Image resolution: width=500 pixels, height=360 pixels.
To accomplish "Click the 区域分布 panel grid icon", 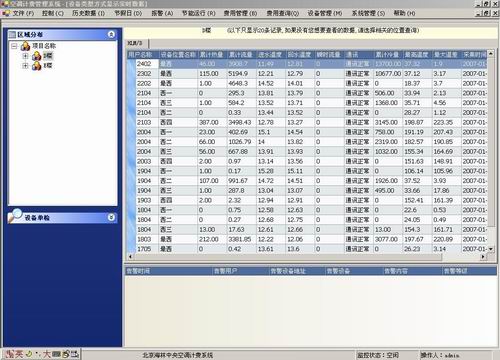I will pos(12,35).
